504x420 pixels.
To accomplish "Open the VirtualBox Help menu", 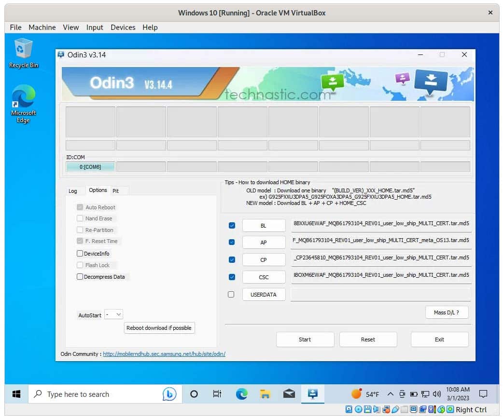I will coord(150,27).
